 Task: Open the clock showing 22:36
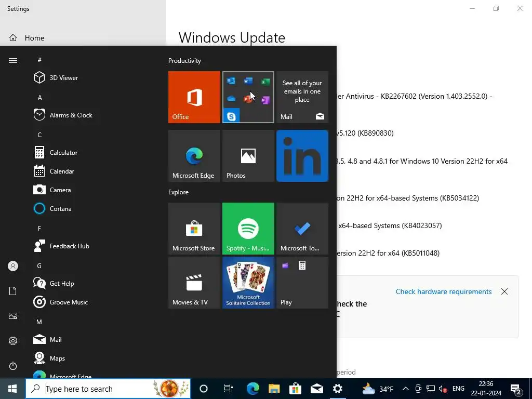(x=486, y=389)
